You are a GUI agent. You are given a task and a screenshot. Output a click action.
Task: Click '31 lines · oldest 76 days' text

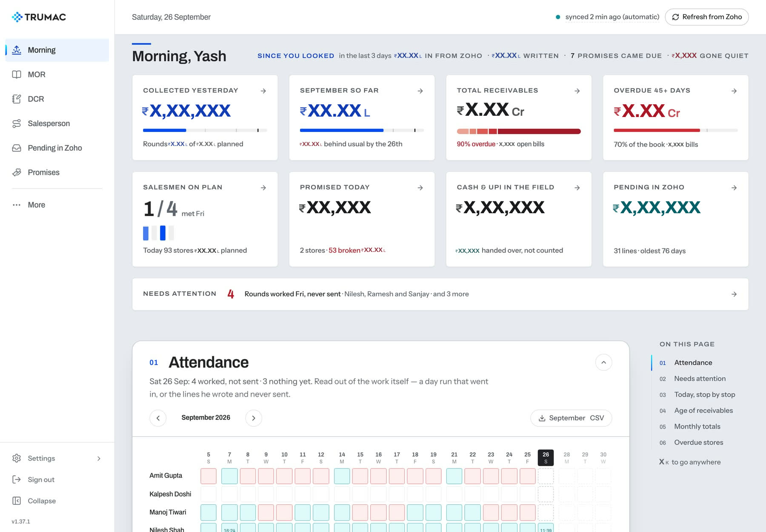649,251
